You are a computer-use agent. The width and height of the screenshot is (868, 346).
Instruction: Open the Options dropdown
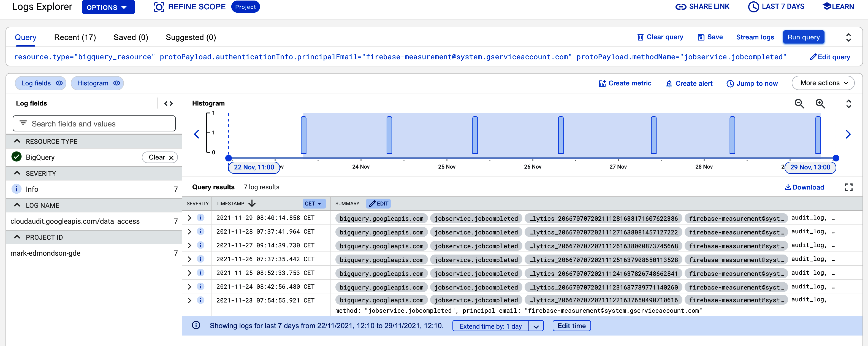(108, 7)
